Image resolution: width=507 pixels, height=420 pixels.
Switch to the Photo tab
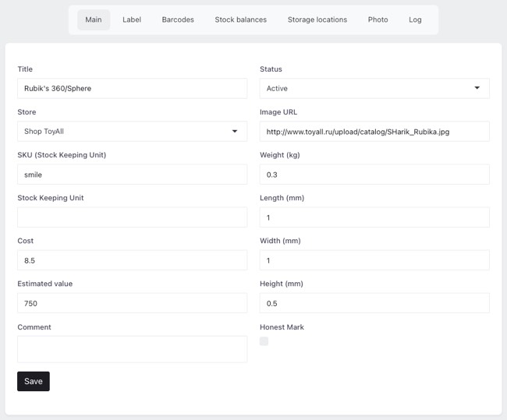tap(378, 19)
